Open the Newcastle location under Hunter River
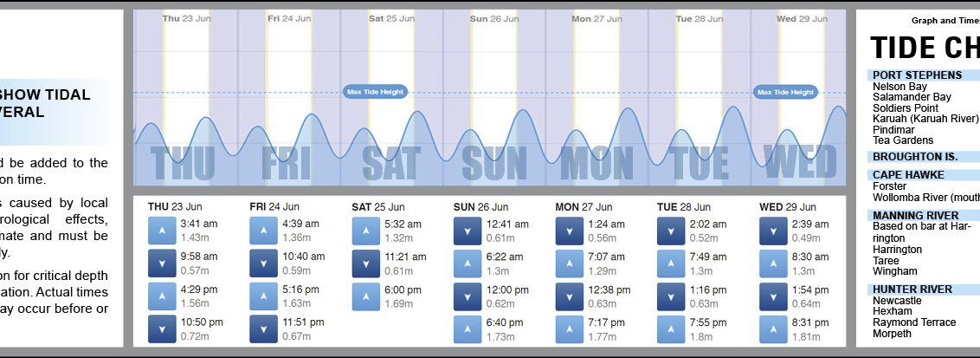 point(898,301)
